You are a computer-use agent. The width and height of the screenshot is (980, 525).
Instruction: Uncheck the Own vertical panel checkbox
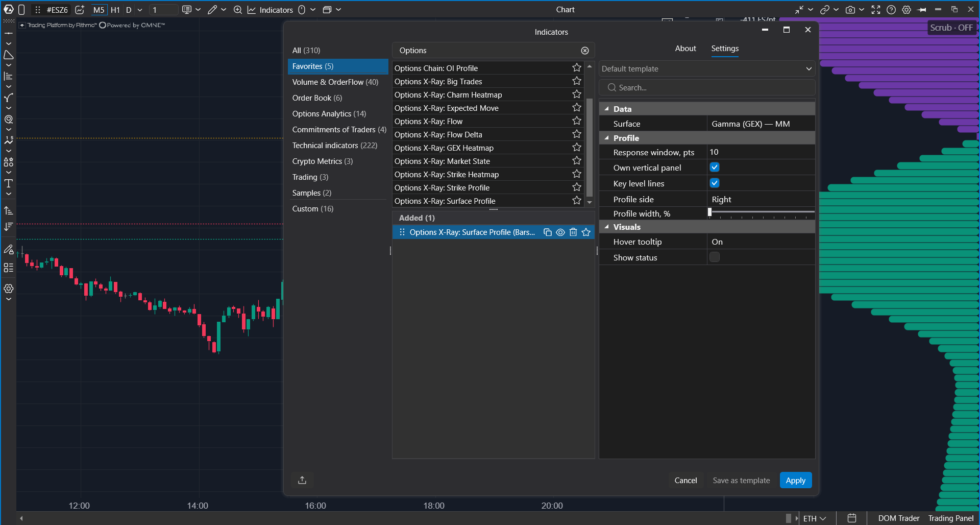tap(715, 167)
